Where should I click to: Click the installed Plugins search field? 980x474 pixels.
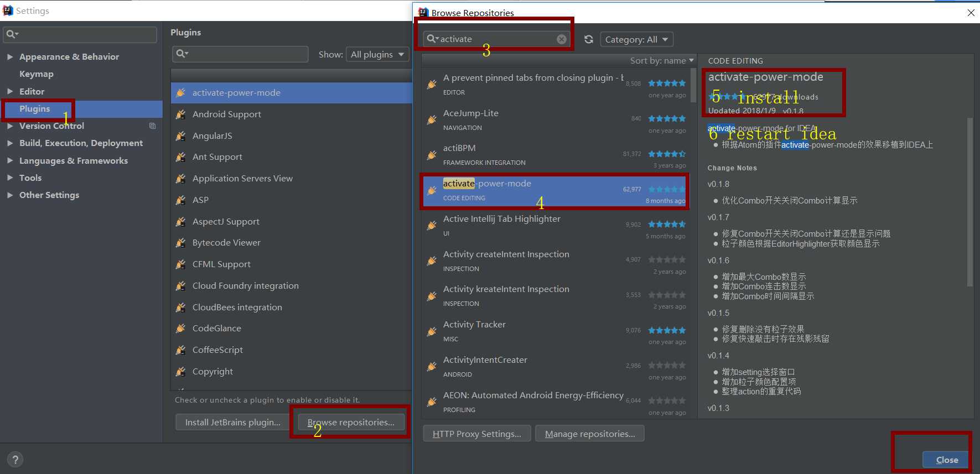(x=240, y=54)
